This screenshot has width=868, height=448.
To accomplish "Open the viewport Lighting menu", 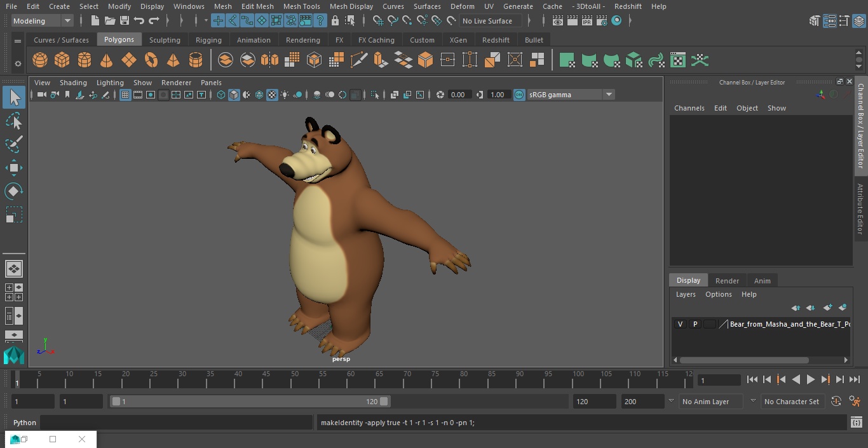I will coord(110,83).
